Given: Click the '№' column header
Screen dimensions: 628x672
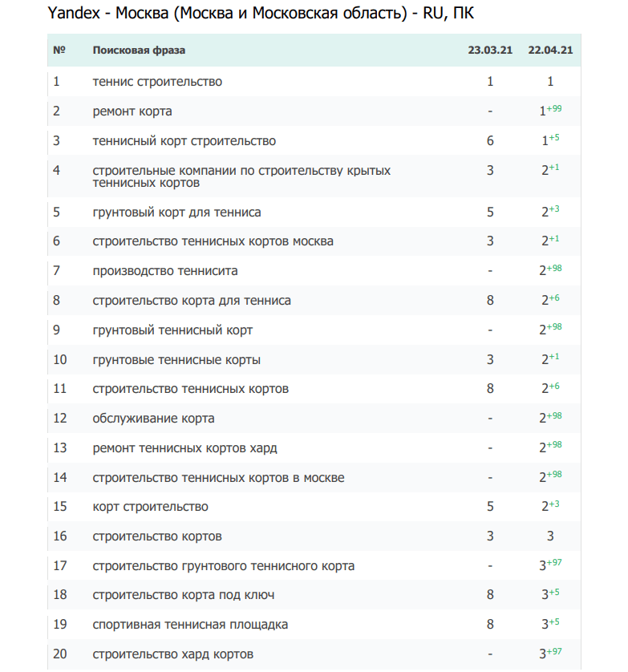Looking at the screenshot, I should (59, 51).
